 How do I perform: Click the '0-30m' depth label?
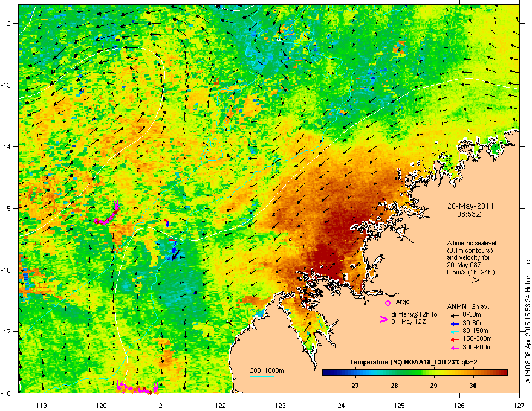(x=472, y=315)
